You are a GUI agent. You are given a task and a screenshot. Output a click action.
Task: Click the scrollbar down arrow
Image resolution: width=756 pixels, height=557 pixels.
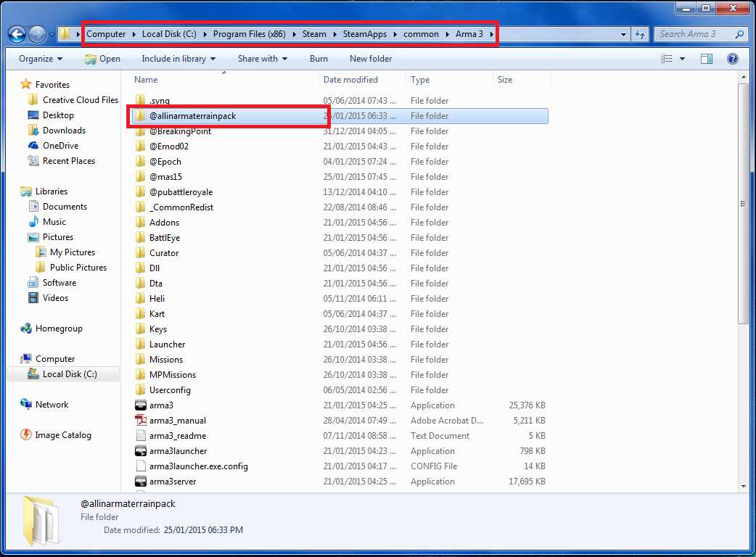(743, 486)
